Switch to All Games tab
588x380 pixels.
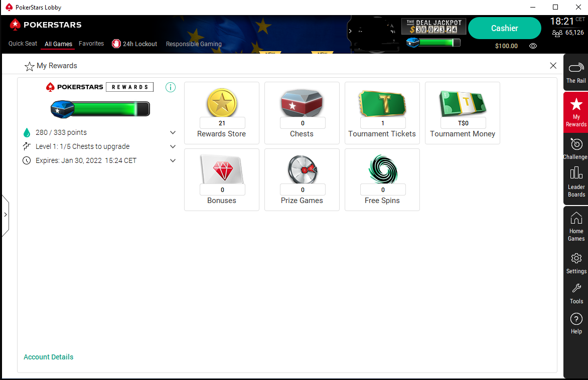click(59, 44)
